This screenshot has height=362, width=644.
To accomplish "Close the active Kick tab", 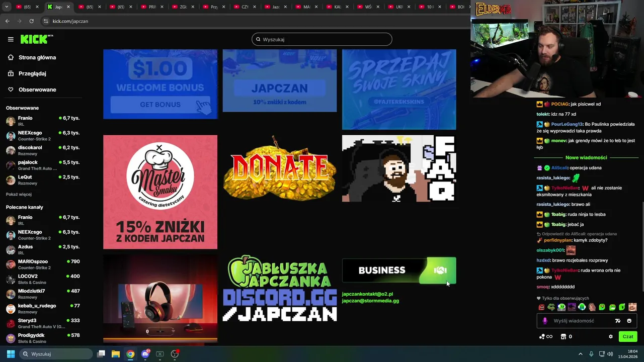I will tap(68, 7).
